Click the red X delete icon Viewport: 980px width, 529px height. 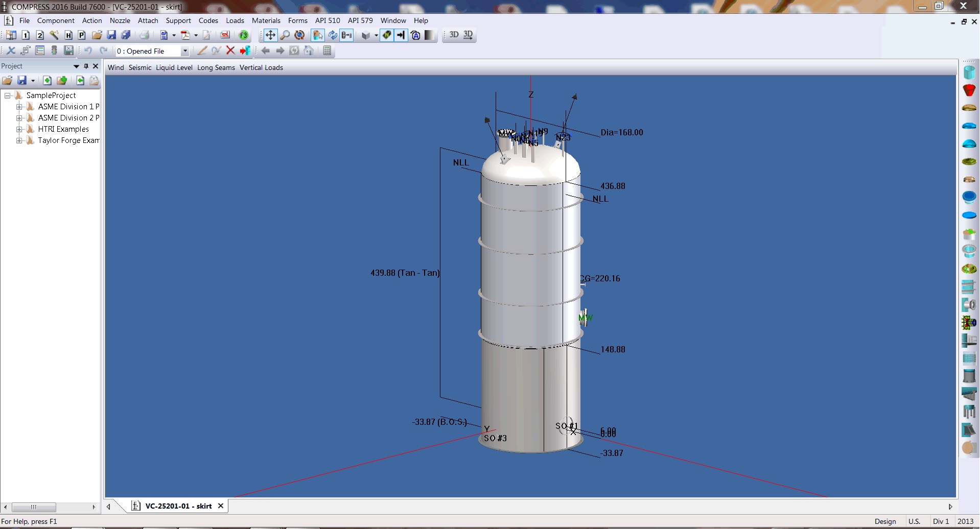[x=230, y=51]
